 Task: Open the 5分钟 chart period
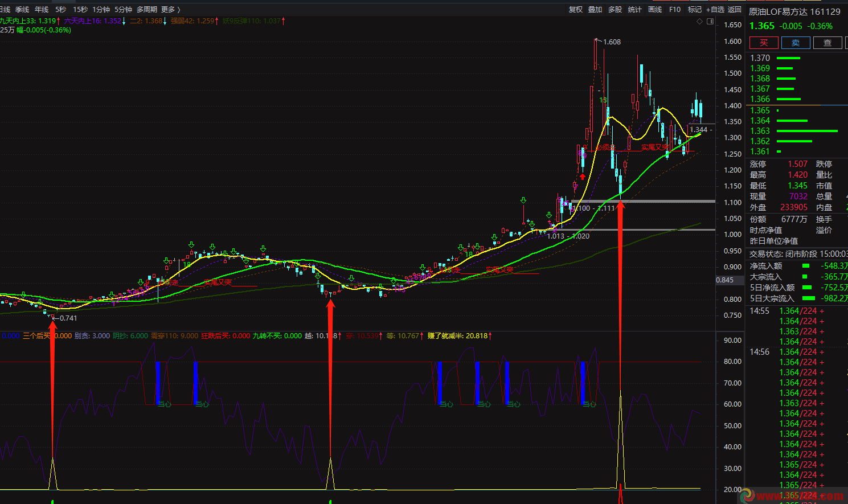[123, 9]
